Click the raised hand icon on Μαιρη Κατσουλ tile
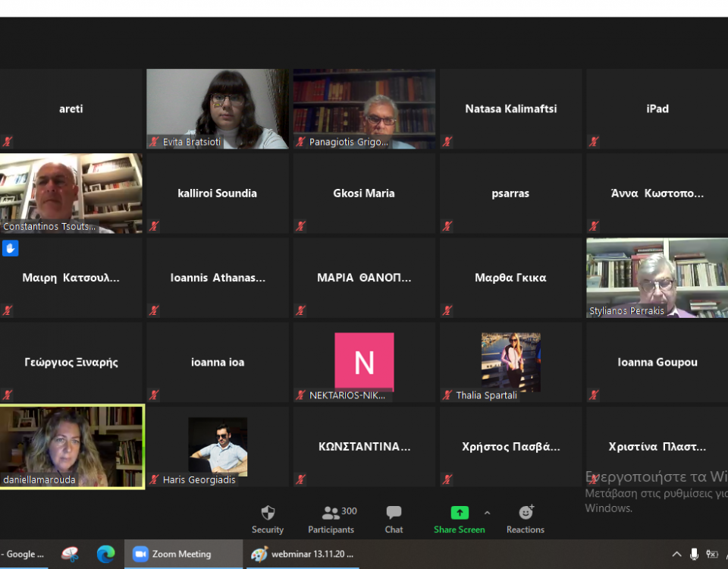The height and width of the screenshot is (569, 728). (x=10, y=248)
